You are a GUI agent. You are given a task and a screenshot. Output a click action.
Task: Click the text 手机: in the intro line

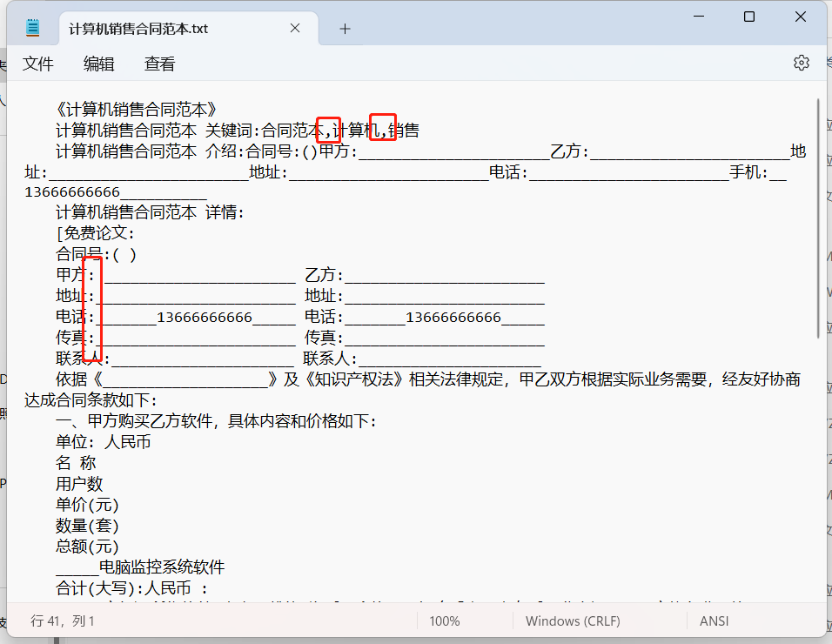coord(748,171)
